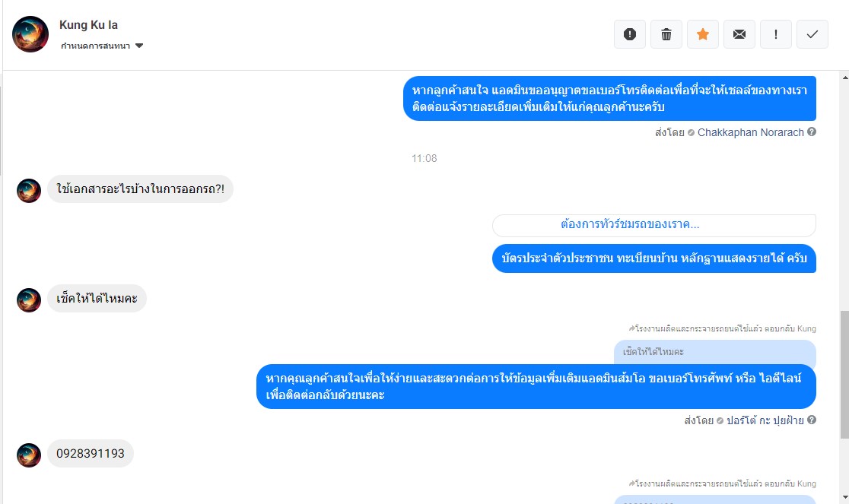Mark as unread using envelope icon
849x504 pixels.
click(x=739, y=34)
